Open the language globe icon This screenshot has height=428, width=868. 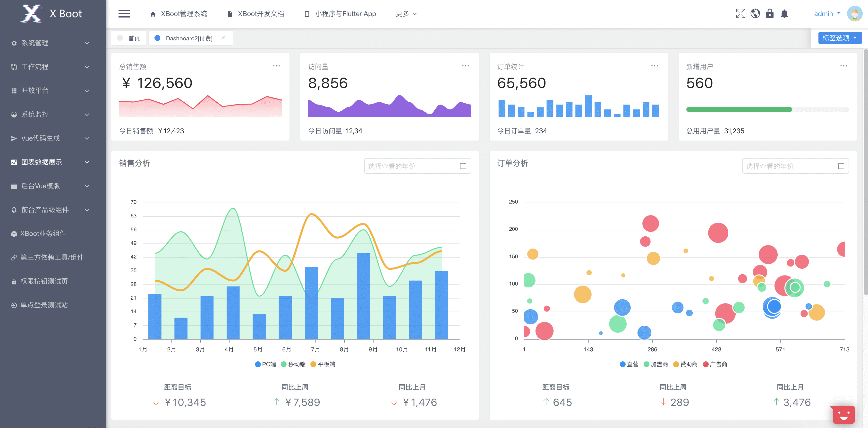click(755, 14)
